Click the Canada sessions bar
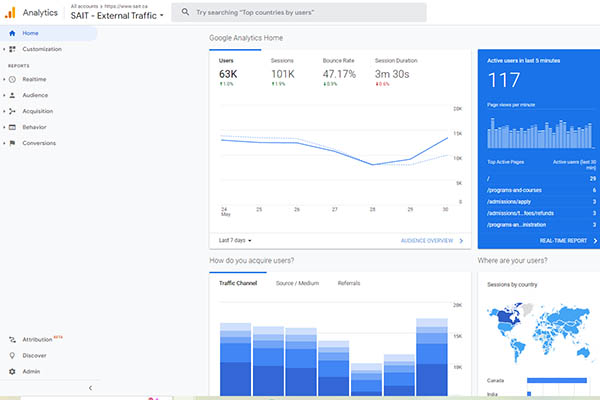600x400 pixels. coord(557,380)
